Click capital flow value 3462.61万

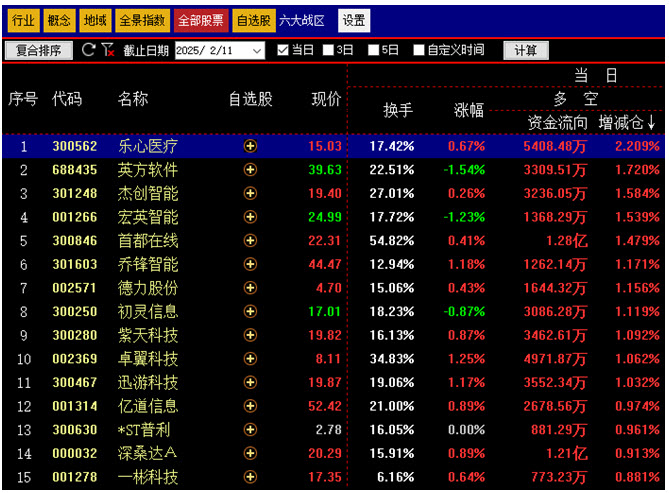555,335
